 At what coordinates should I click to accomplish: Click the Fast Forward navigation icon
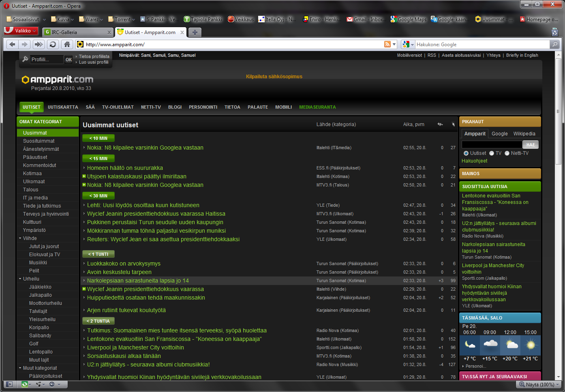(x=39, y=45)
